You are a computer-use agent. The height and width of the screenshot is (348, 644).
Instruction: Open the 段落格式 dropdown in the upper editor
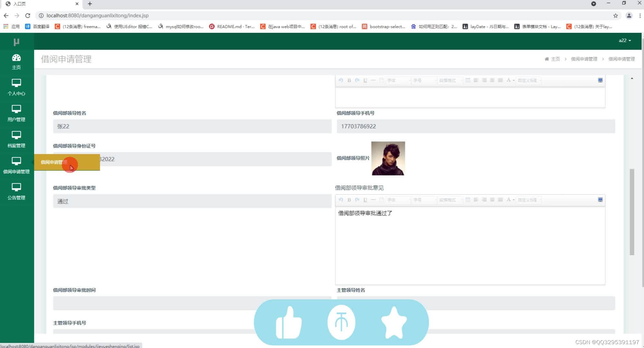[450, 80]
